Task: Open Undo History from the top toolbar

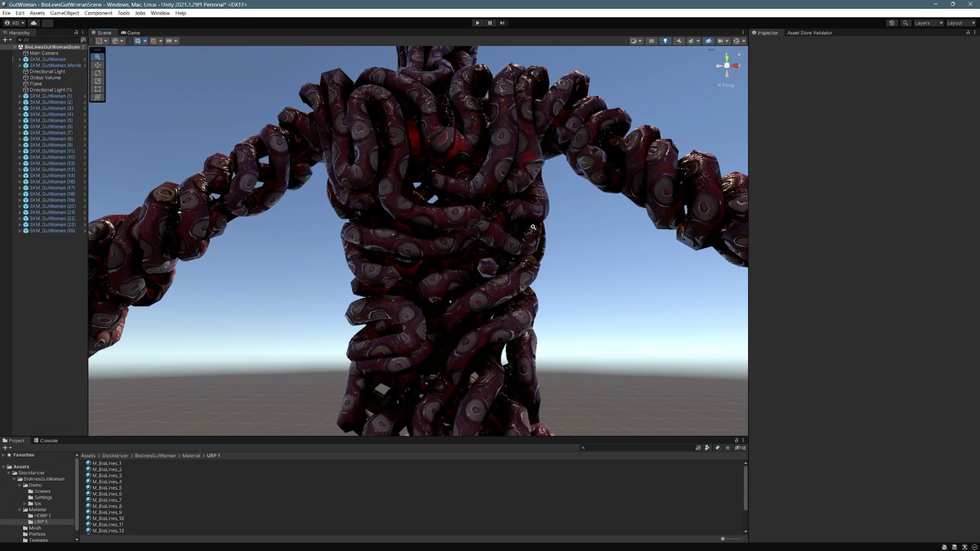Action: tap(892, 23)
